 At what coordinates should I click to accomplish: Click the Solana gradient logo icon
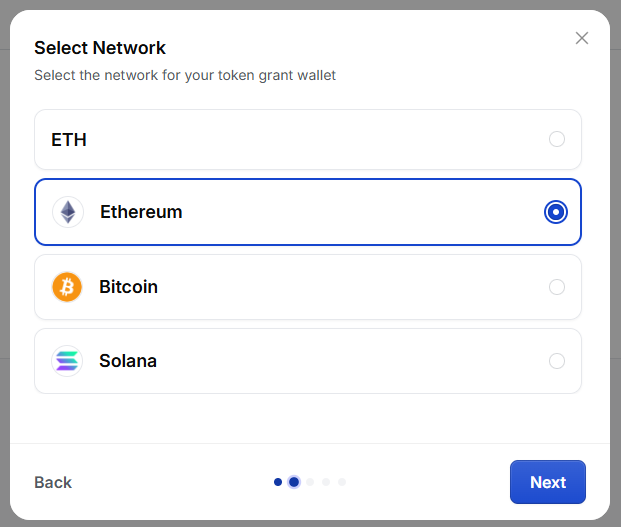click(67, 361)
